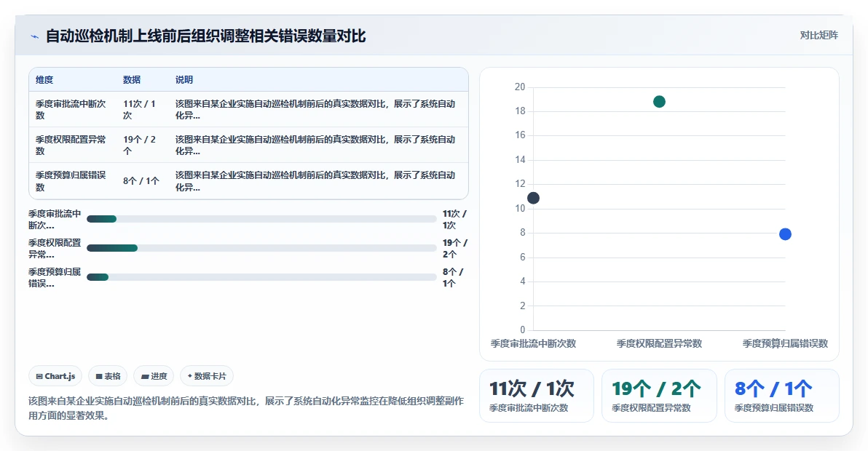Click the 季度权限配置异常数 progress bar
The height and width of the screenshot is (451, 868).
(x=261, y=248)
